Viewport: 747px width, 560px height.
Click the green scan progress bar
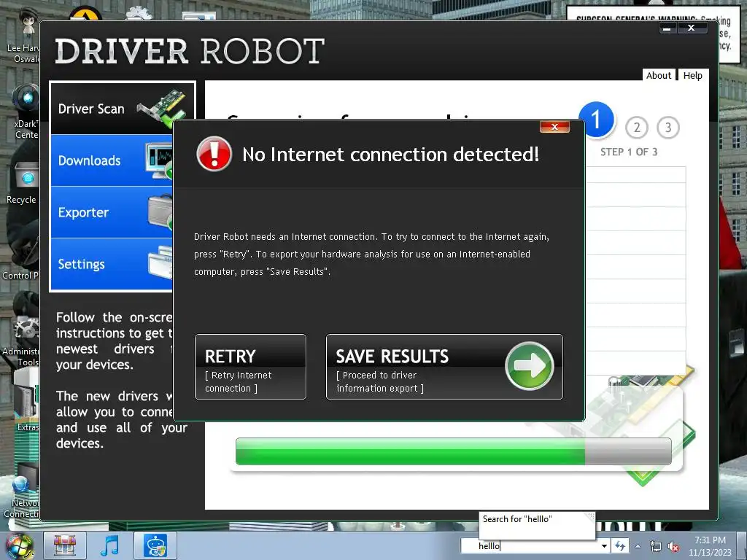coord(454,451)
